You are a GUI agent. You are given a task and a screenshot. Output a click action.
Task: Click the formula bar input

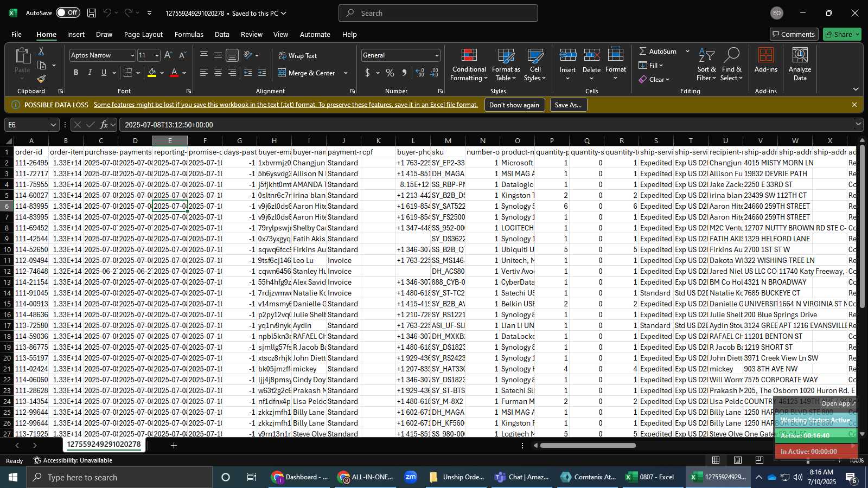click(x=486, y=125)
